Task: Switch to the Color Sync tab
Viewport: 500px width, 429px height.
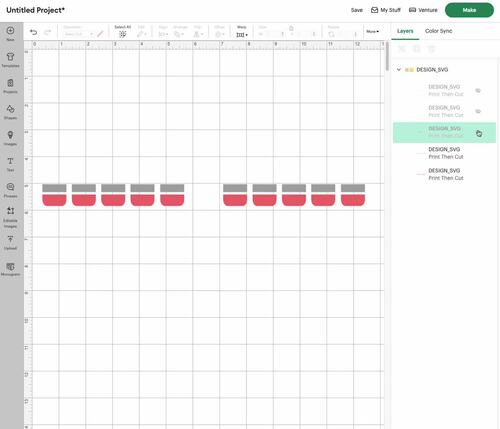Action: [x=438, y=31]
